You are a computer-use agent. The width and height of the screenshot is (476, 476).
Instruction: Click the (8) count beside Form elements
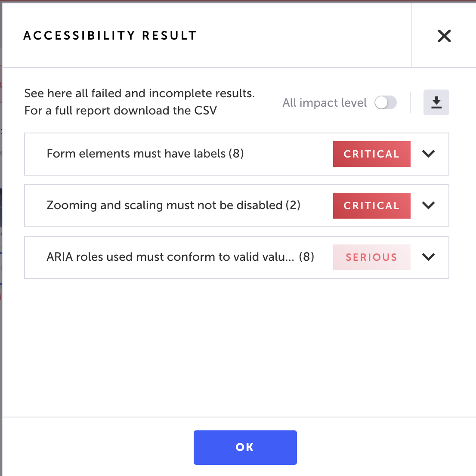click(236, 154)
